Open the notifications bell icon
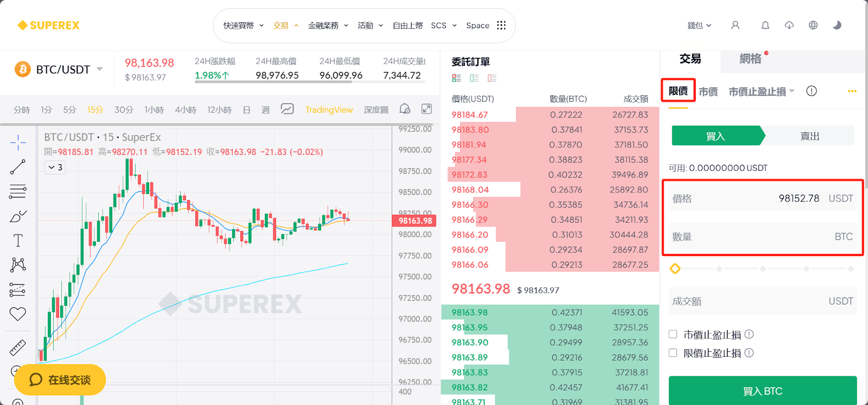The height and width of the screenshot is (405, 868). 765,25
